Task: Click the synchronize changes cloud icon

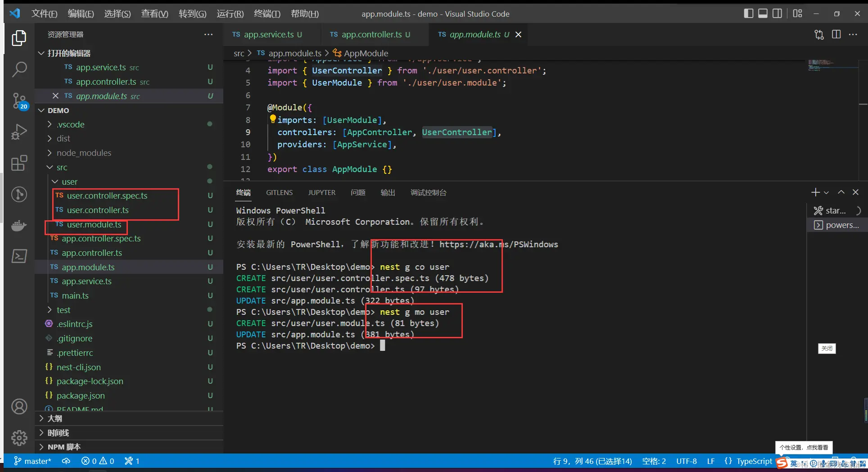Action: [66, 461]
